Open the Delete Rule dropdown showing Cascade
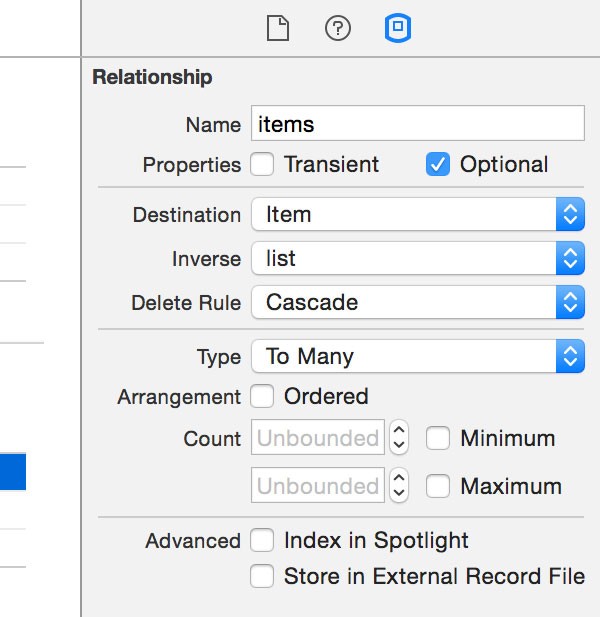 point(418,302)
